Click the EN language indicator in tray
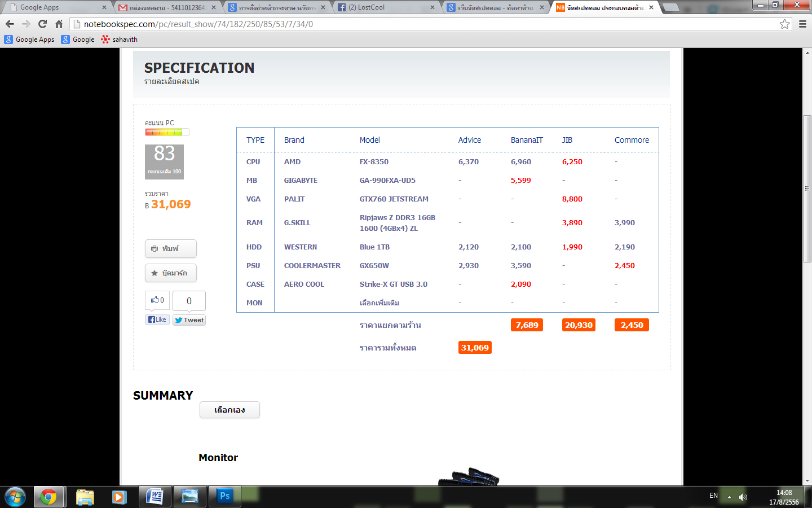Image resolution: width=812 pixels, height=508 pixels. tap(713, 496)
